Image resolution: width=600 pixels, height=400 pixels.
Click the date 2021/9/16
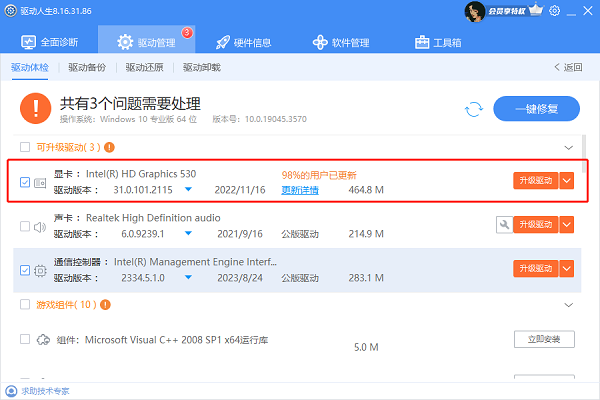pos(240,234)
